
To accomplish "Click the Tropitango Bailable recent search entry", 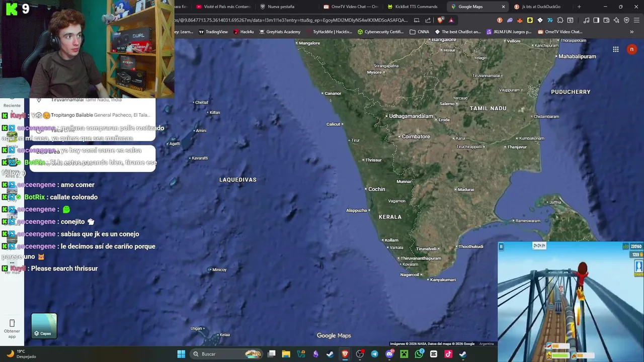I will [x=93, y=115].
